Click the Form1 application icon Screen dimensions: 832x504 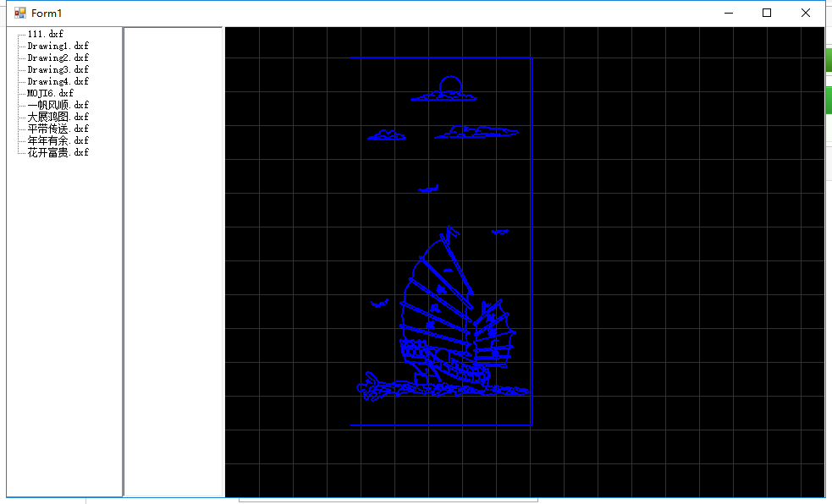(x=20, y=13)
